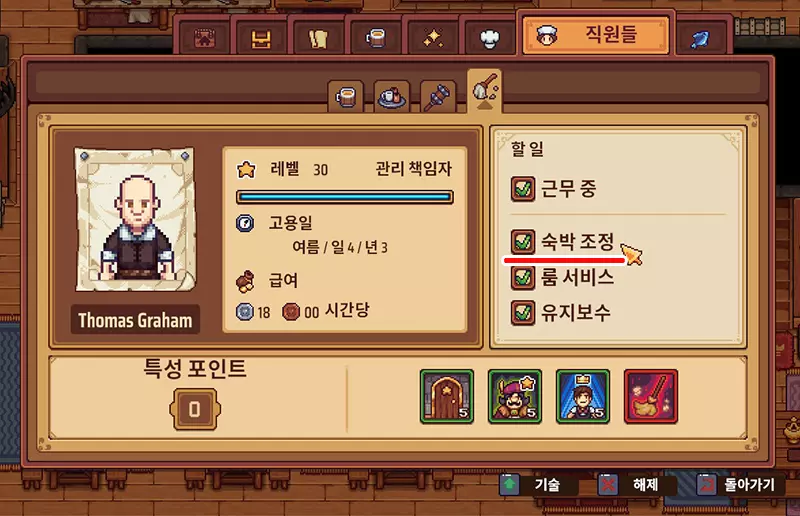800x516 pixels.
Task: Select the red broom trait icon
Action: [x=651, y=397]
